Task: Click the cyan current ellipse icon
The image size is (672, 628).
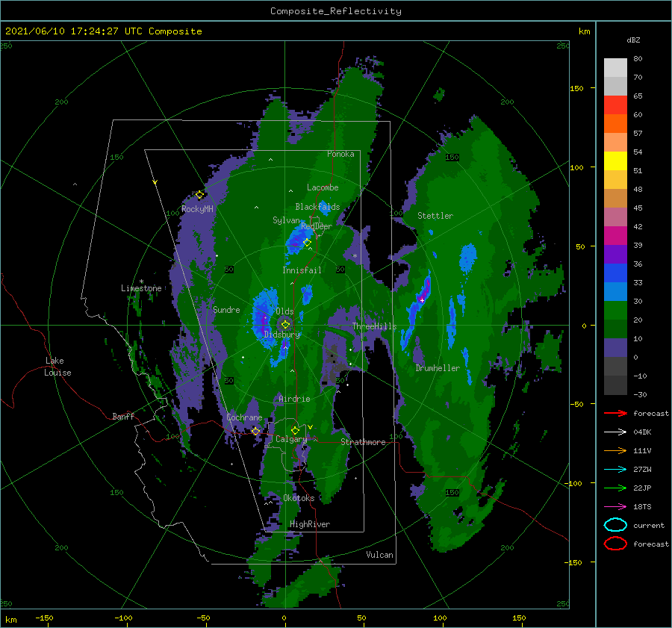Action: tap(615, 525)
